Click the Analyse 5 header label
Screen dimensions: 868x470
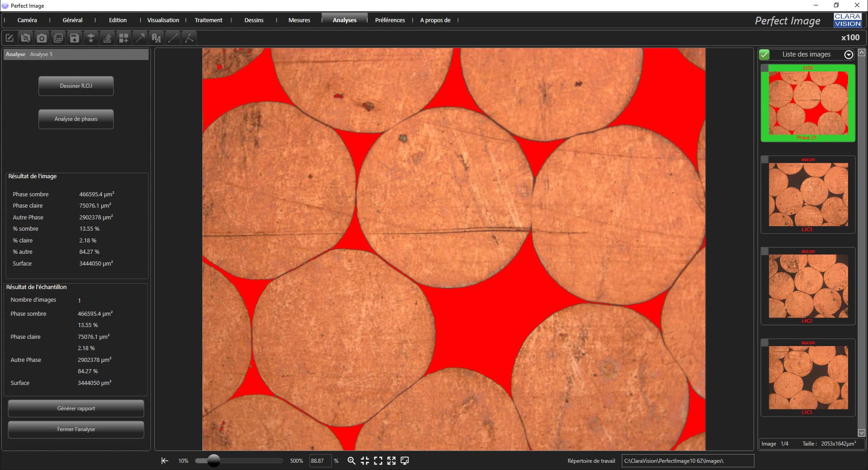click(41, 54)
